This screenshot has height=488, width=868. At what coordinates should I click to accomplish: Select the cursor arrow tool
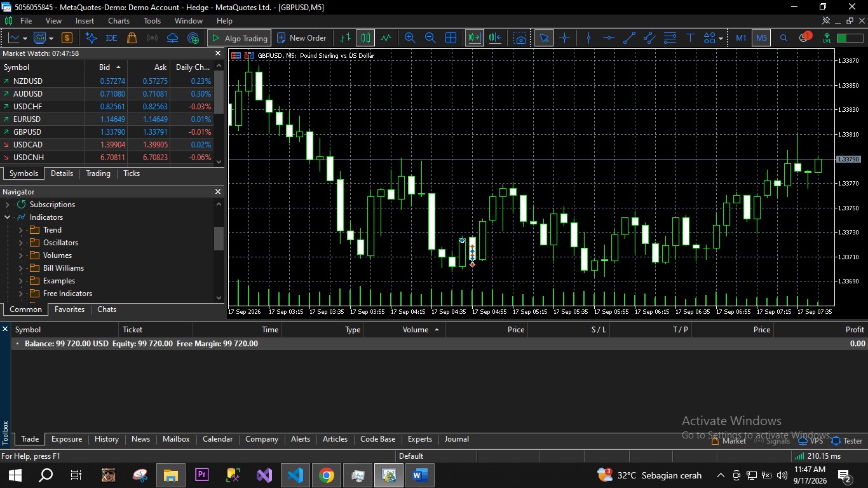544,38
